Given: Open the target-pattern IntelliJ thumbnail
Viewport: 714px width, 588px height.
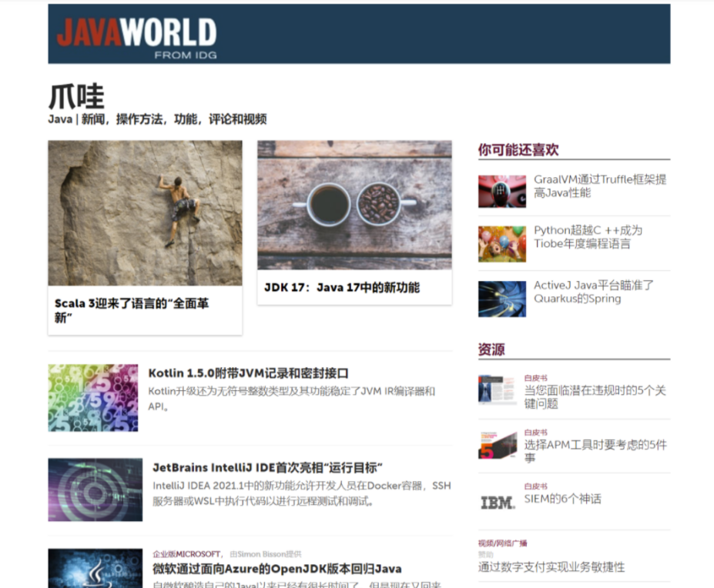Looking at the screenshot, I should [96, 489].
